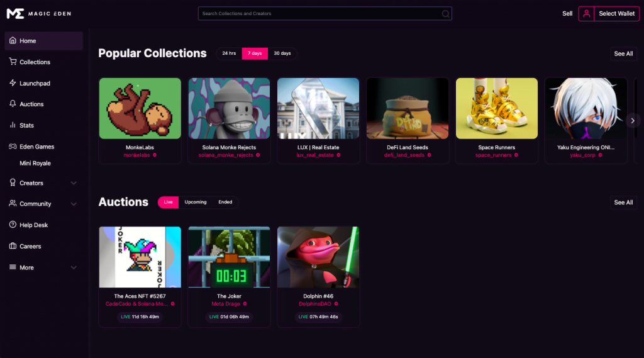The width and height of the screenshot is (644, 358).
Task: Show next popular collections with the arrow
Action: point(633,121)
